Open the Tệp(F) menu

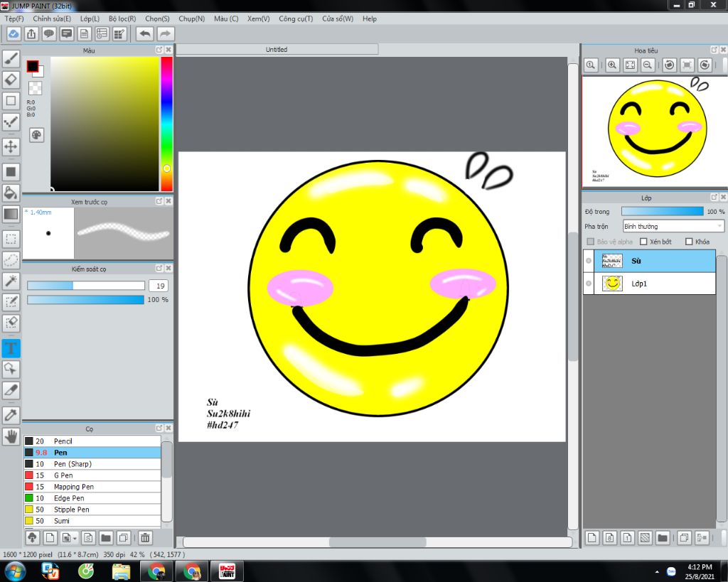[x=14, y=18]
